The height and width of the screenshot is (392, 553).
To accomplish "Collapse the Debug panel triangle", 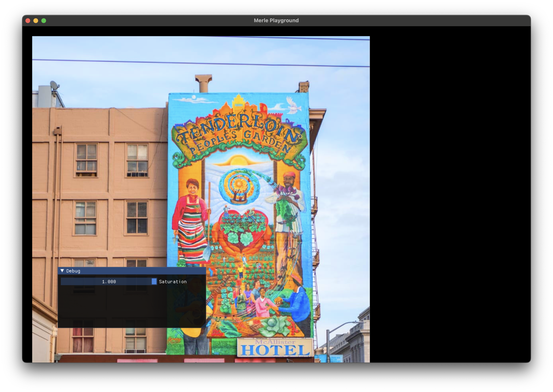I will 62,271.
